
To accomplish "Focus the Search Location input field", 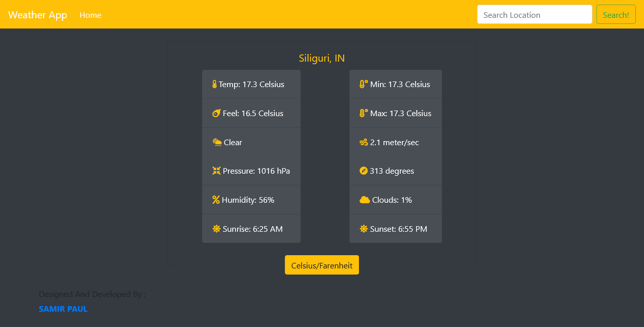I will click(x=534, y=15).
